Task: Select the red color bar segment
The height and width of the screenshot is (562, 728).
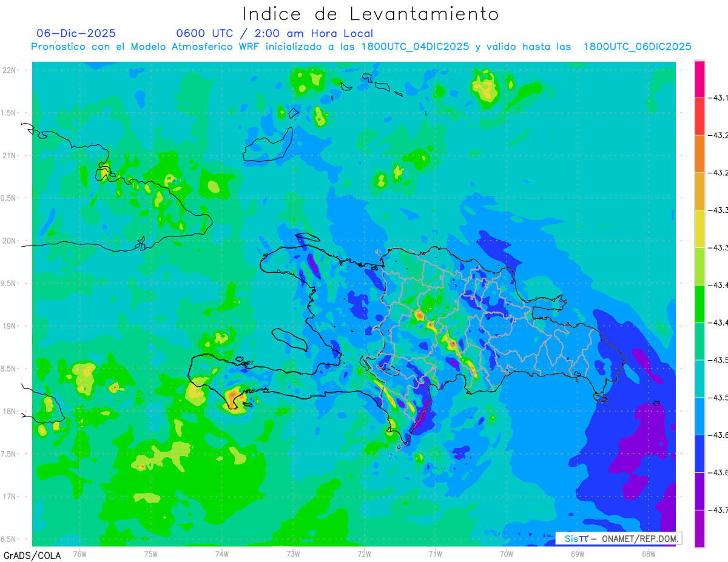Action: tap(699, 116)
